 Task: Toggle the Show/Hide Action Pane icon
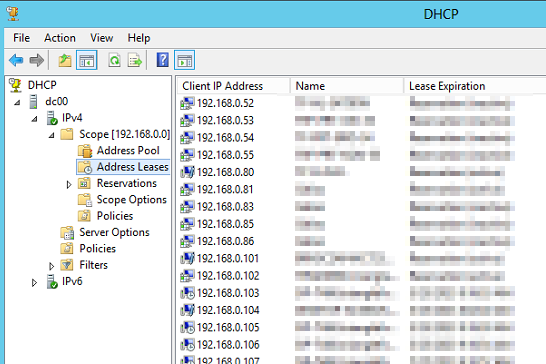tap(185, 60)
